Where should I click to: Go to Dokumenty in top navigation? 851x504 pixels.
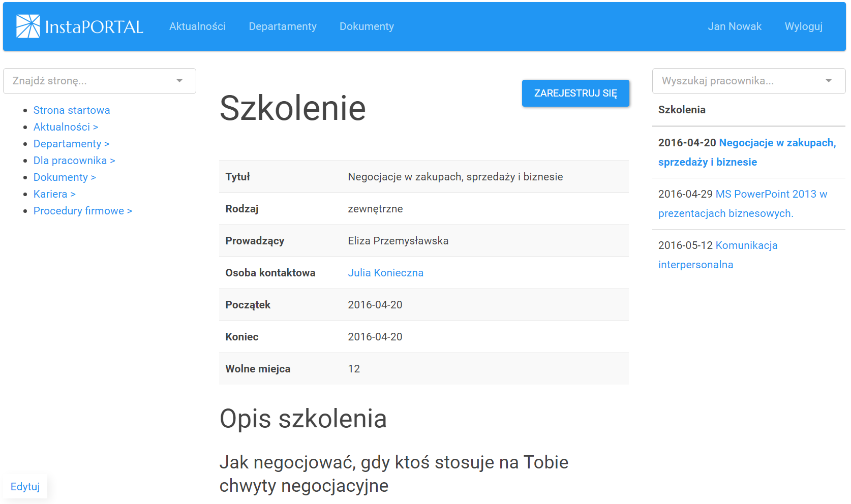click(367, 26)
